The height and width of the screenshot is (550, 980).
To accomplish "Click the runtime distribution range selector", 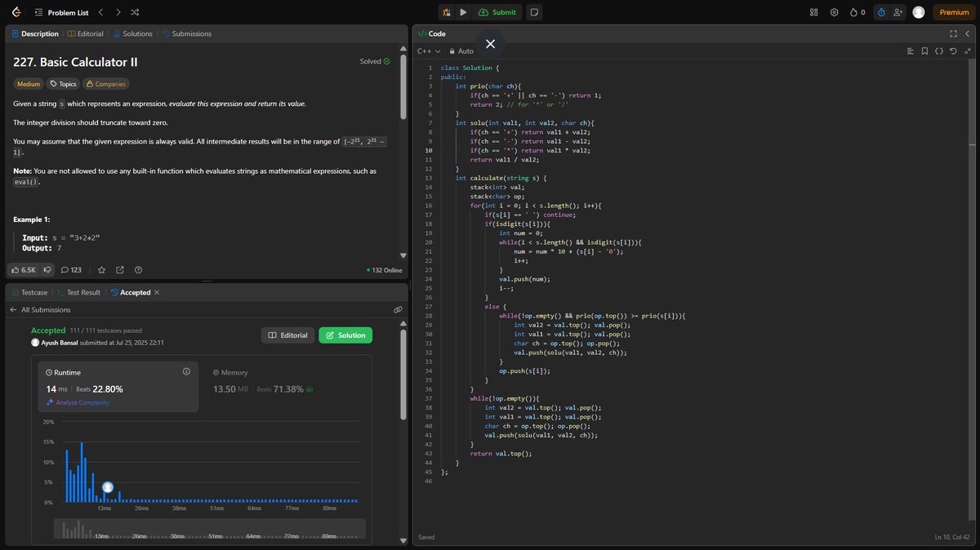I will [209, 529].
